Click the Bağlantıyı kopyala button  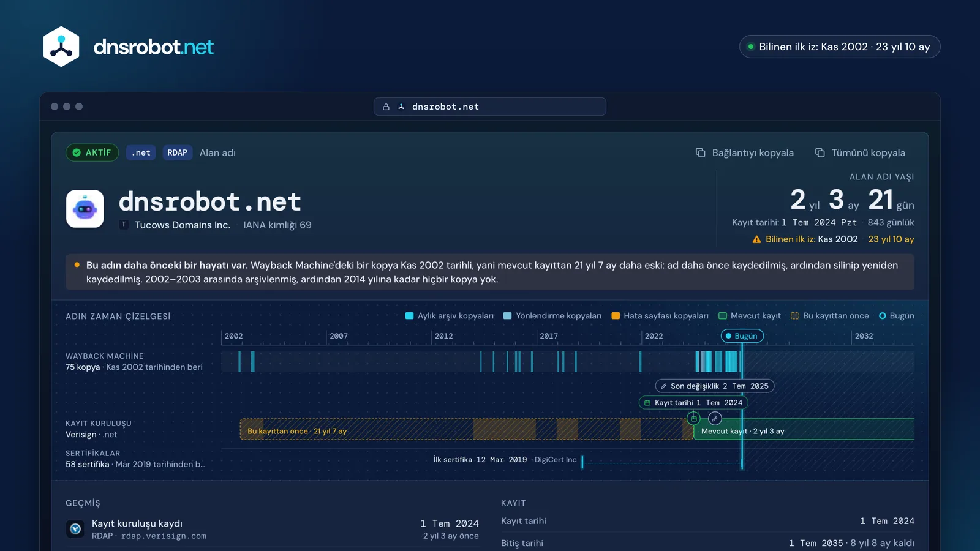[x=744, y=152]
